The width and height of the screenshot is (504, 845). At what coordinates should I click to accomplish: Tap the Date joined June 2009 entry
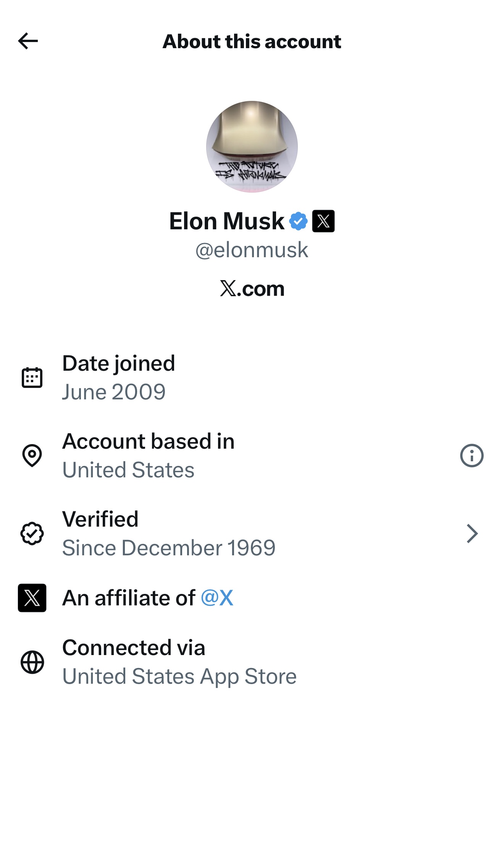[118, 378]
